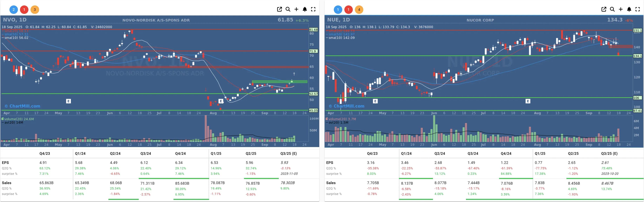Click Q3/25 (E) column header in NVO table

(x=289, y=154)
